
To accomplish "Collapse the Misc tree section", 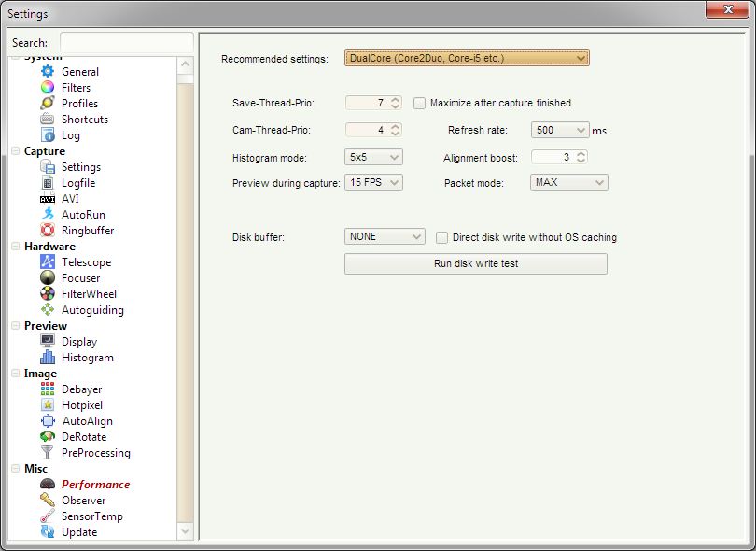I will [16, 469].
